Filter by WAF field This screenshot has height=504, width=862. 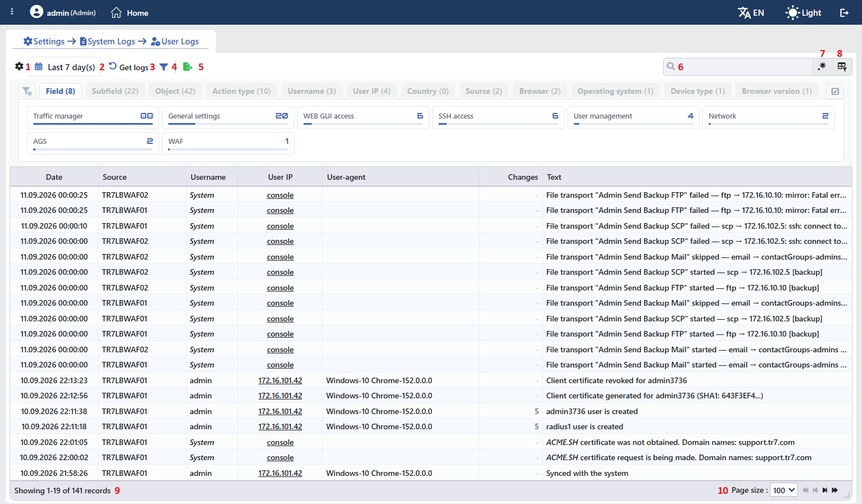point(228,143)
